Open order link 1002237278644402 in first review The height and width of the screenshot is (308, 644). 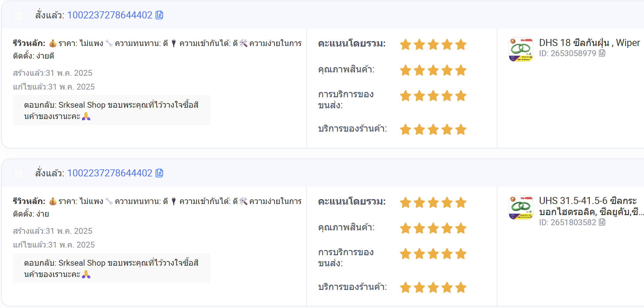(110, 15)
